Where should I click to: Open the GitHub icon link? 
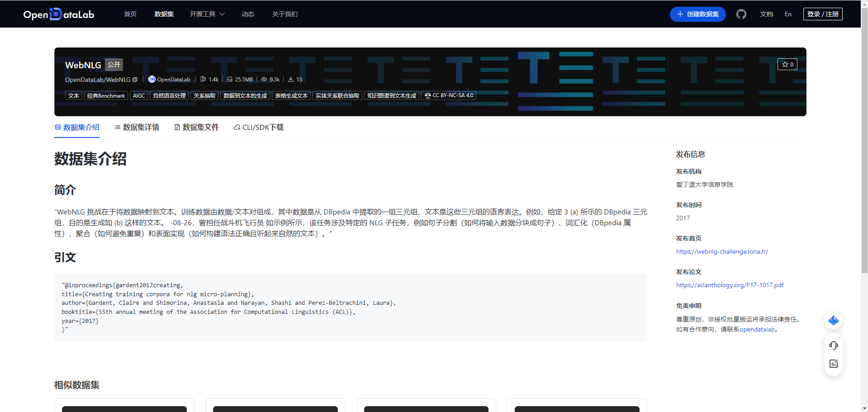tap(741, 14)
